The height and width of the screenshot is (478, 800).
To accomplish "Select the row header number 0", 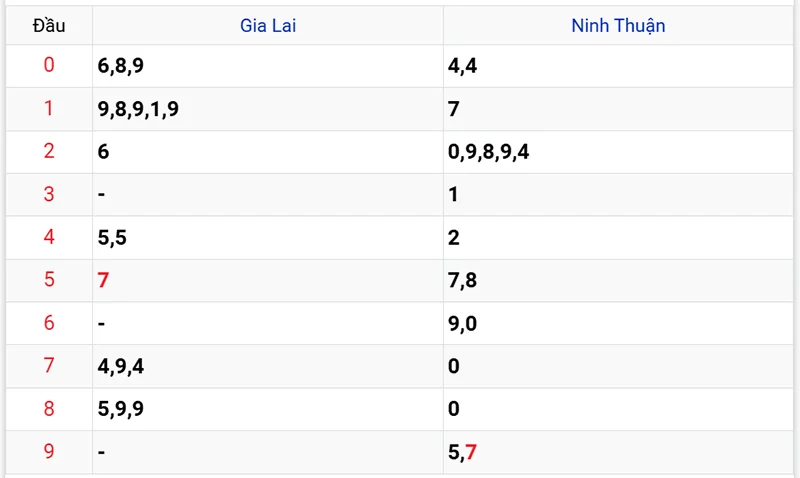I will pos(49,66).
